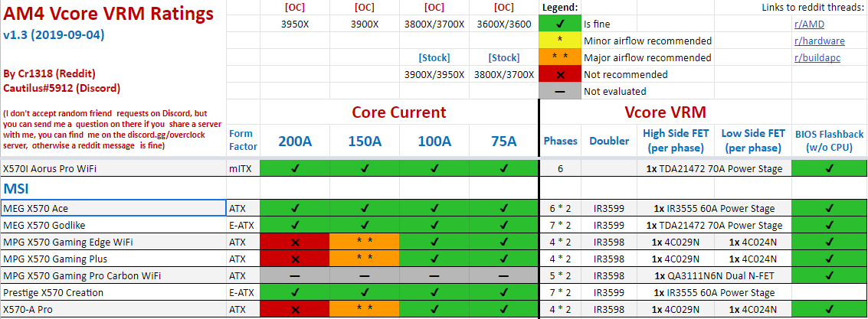Select the orange major airflow legend swatch
The width and height of the screenshot is (868, 319).
560,57
